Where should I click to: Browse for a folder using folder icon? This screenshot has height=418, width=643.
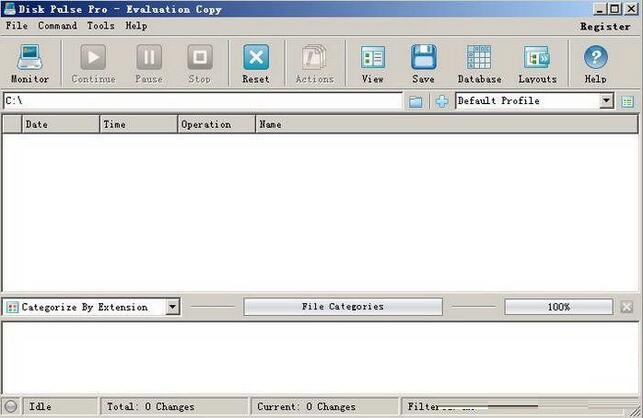click(415, 101)
